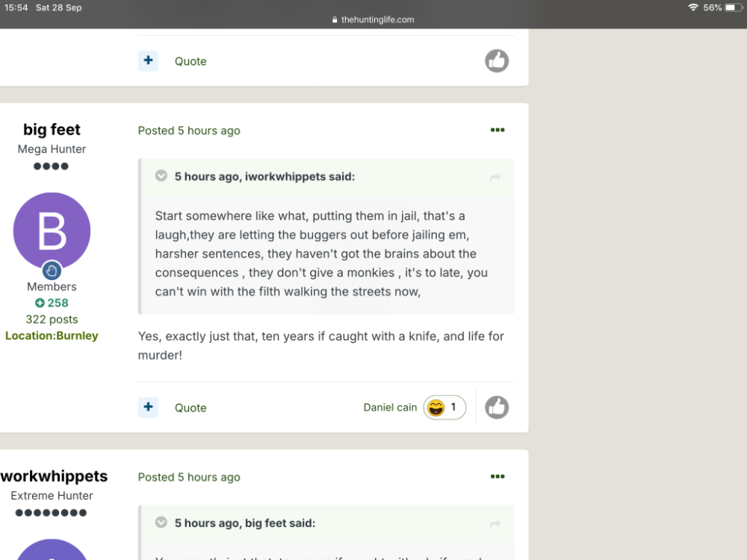Click the member badge icon under the B avatar
Image resolution: width=747 pixels, height=560 pixels.
coord(52,271)
